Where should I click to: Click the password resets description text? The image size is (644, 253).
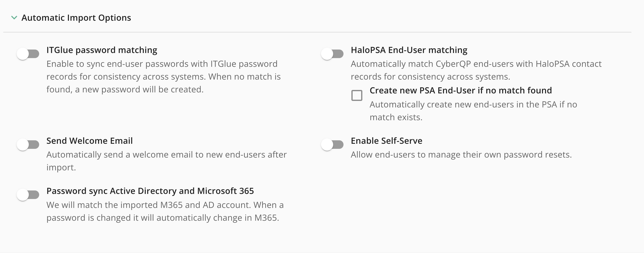pos(461,155)
